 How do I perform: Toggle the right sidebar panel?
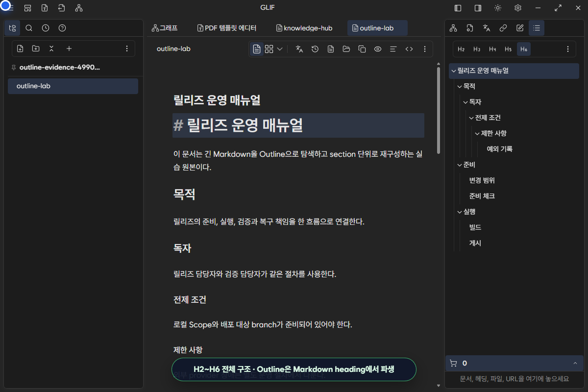[x=478, y=8]
